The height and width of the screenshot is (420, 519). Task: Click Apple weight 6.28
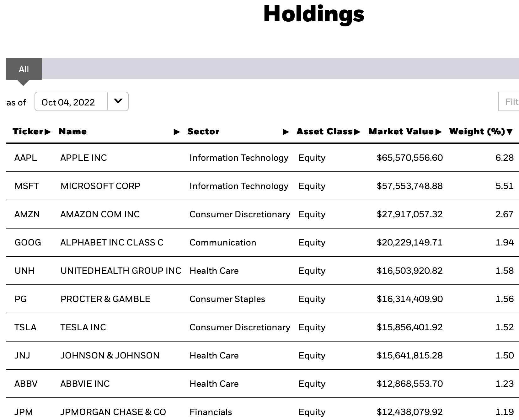(505, 158)
